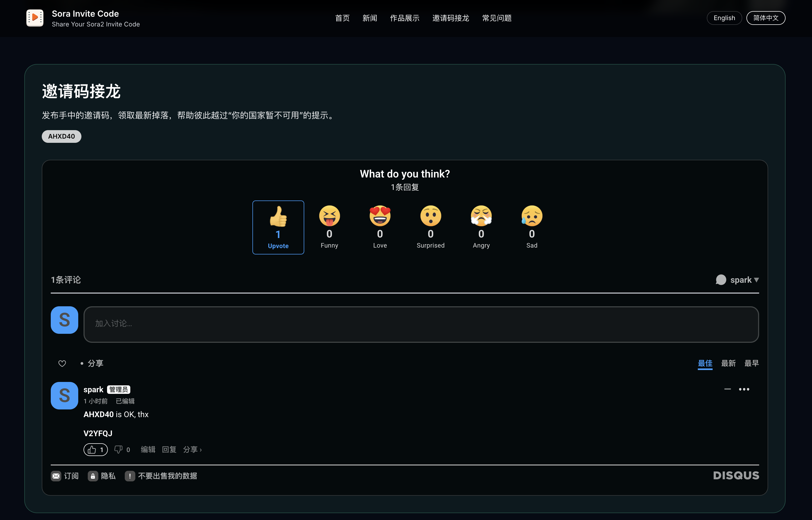Toggle the Upvote thumbs-up reaction
812x520 pixels.
(278, 227)
